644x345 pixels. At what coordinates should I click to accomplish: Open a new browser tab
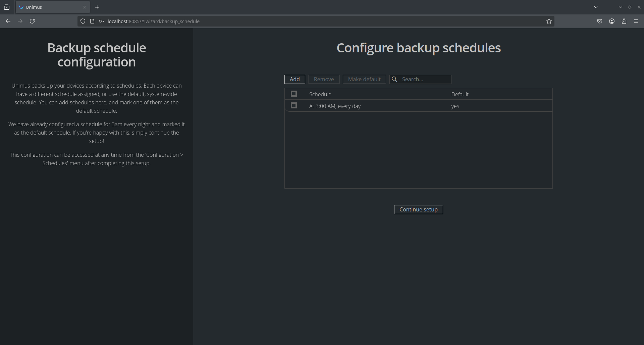(x=97, y=7)
